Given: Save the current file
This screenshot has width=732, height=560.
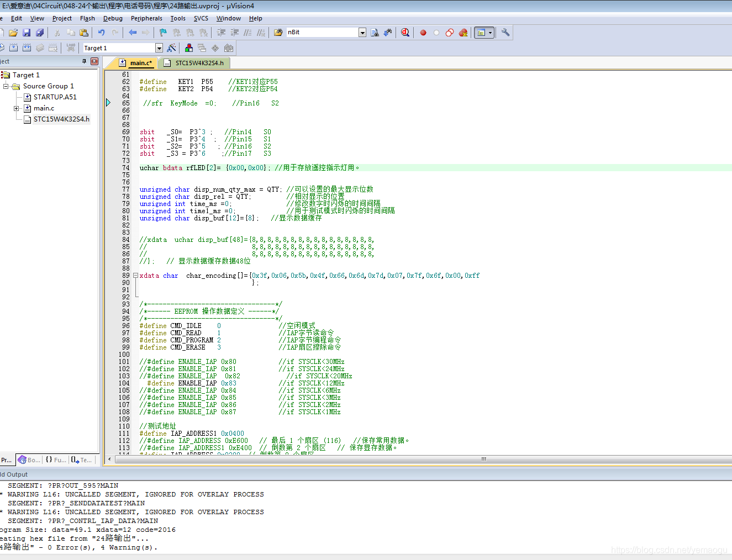Looking at the screenshot, I should [27, 33].
